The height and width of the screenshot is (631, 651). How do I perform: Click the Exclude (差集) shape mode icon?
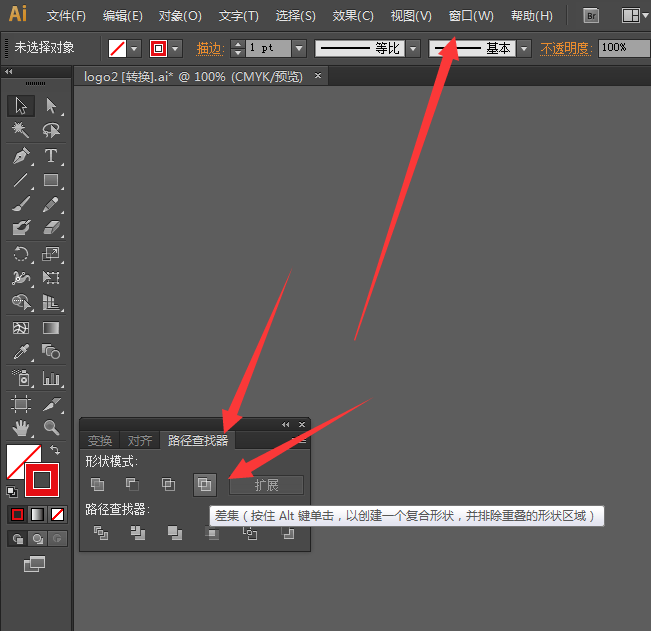pyautogui.click(x=204, y=484)
